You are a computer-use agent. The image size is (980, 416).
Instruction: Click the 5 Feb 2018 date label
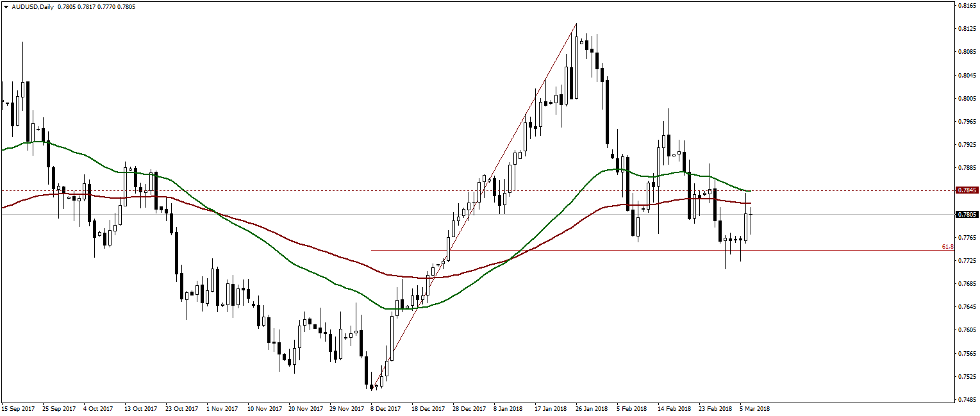[x=633, y=408]
